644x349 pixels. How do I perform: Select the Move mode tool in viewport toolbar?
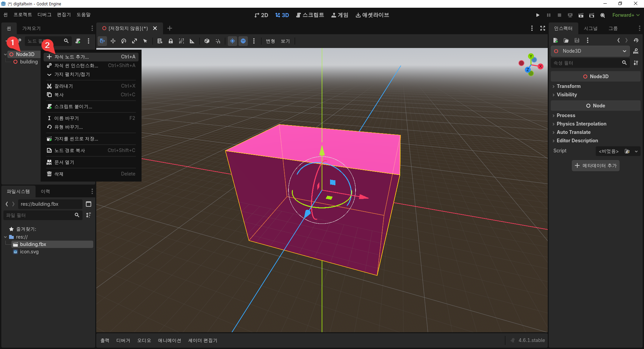click(113, 41)
